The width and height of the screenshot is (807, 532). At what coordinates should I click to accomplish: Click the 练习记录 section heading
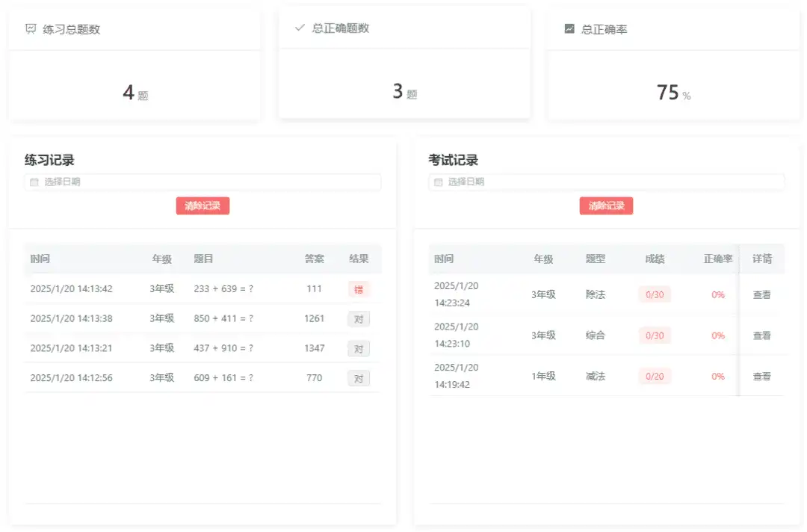coord(49,160)
